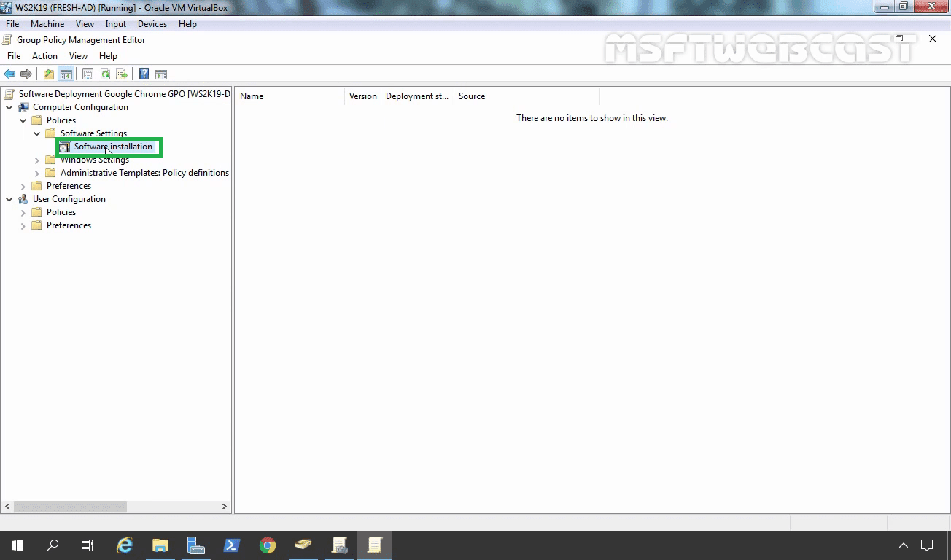The image size is (951, 560).
Task: Open the Help toolbar icon with question mark
Action: [144, 74]
